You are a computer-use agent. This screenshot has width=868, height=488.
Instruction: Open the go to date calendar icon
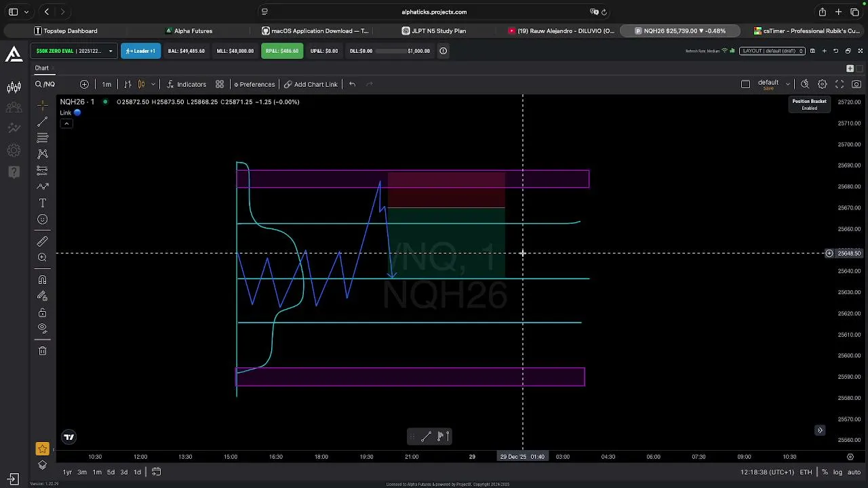point(156,472)
